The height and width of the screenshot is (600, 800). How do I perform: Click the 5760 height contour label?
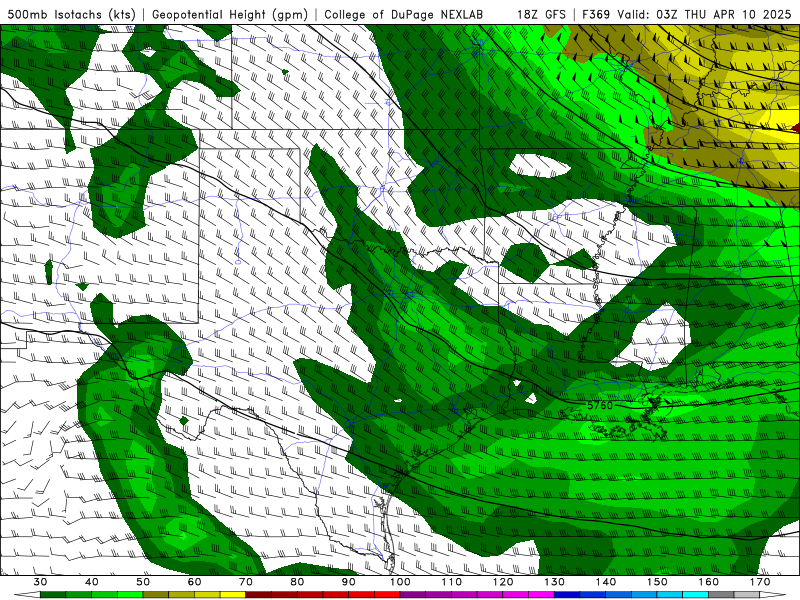tap(600, 406)
